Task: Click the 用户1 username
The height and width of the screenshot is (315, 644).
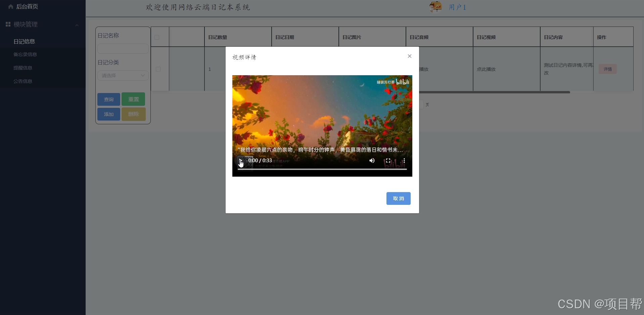Action: (457, 7)
